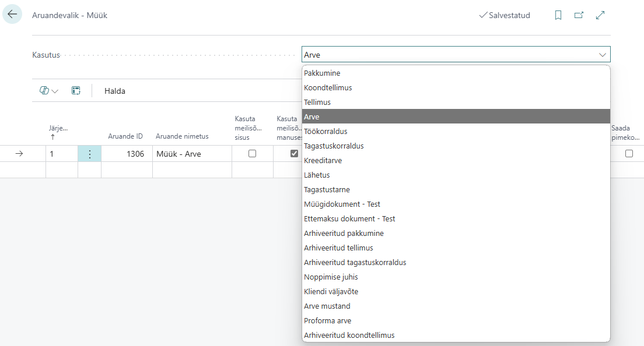Select Tellimus in the list
The image size is (644, 346).
pyautogui.click(x=456, y=102)
